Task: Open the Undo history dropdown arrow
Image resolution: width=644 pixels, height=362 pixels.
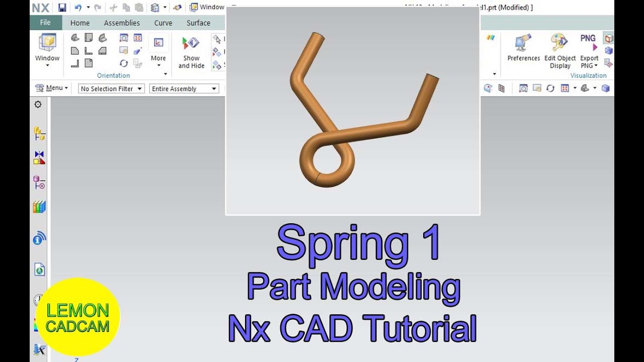Action: coord(88,8)
